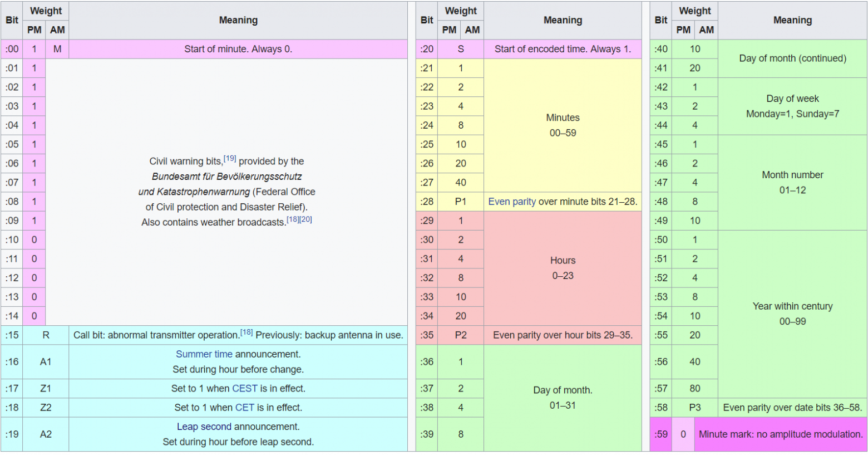Click the ":59" bit cell
Screen dimensions: 868x455
point(661,434)
